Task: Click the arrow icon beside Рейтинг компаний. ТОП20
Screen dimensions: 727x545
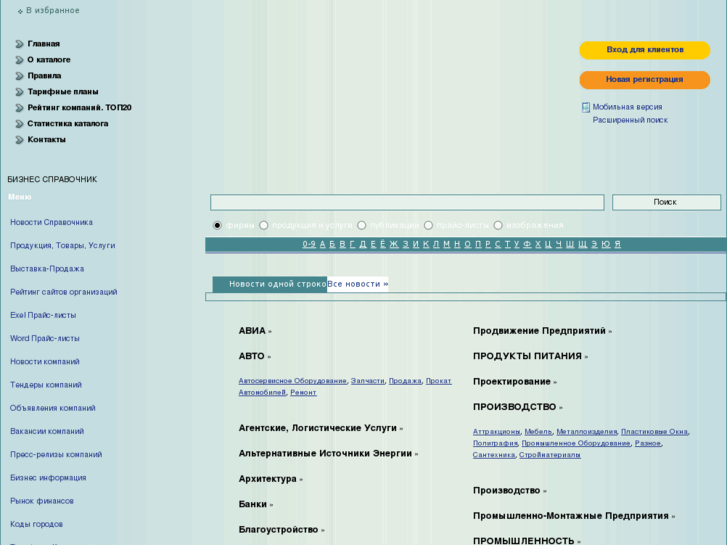Action: [19, 108]
